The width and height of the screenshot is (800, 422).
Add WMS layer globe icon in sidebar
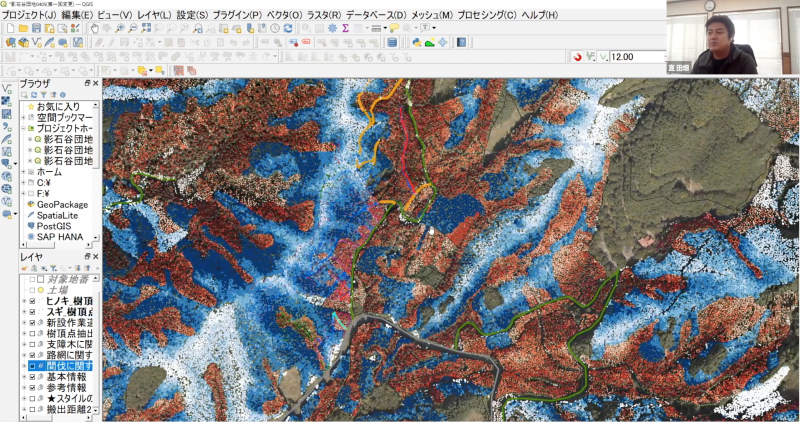(x=7, y=176)
